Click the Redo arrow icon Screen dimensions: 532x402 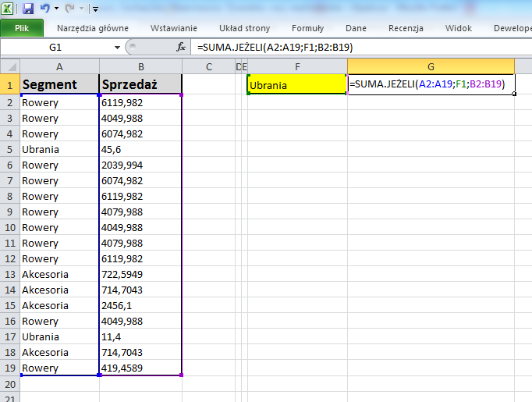point(69,8)
